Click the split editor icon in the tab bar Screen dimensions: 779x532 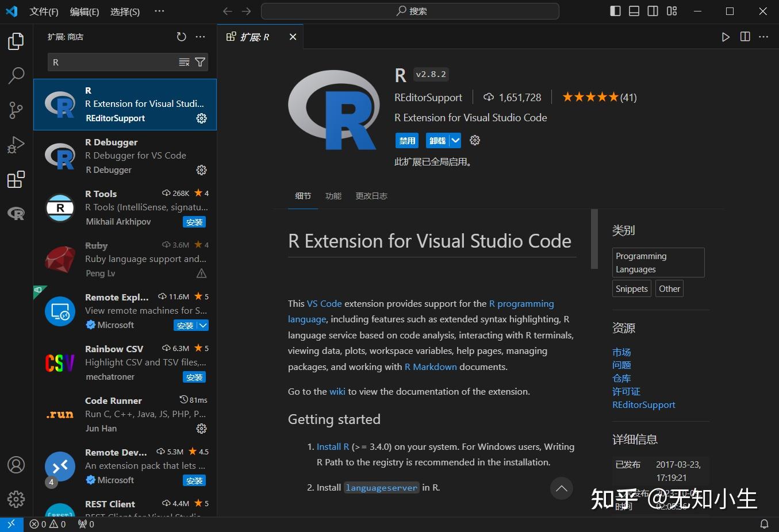click(x=745, y=36)
